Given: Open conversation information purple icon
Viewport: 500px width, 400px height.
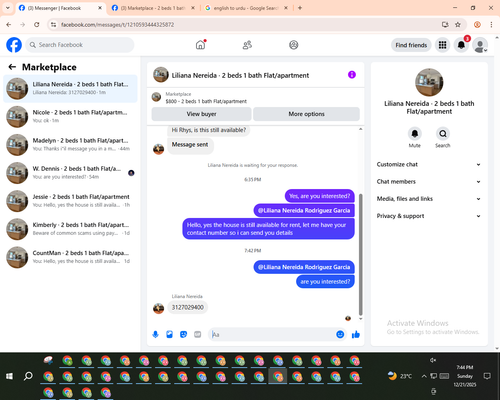Looking at the screenshot, I should pyautogui.click(x=352, y=75).
